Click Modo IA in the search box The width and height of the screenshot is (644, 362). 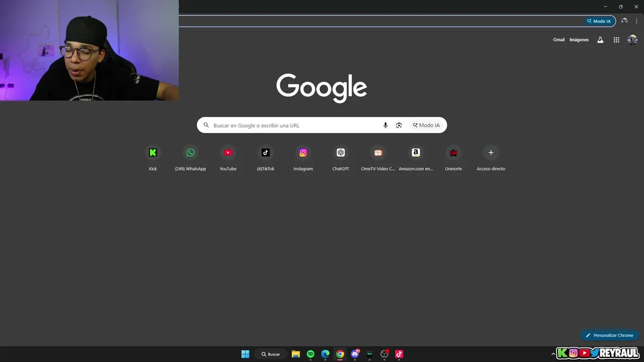pos(426,125)
